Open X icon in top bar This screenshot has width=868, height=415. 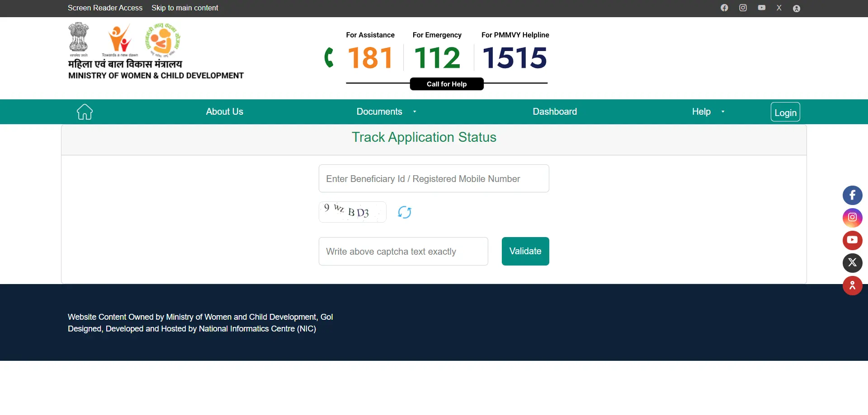(779, 8)
